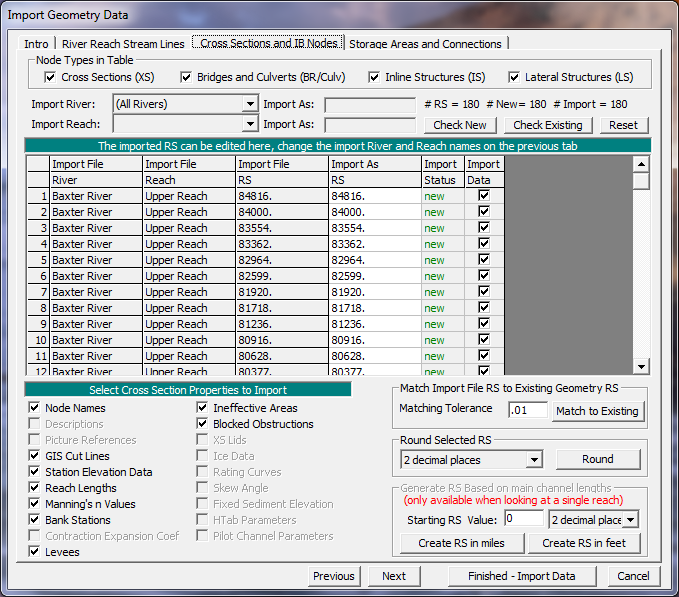
Task: Open the Import River dropdown
Action: (x=250, y=104)
